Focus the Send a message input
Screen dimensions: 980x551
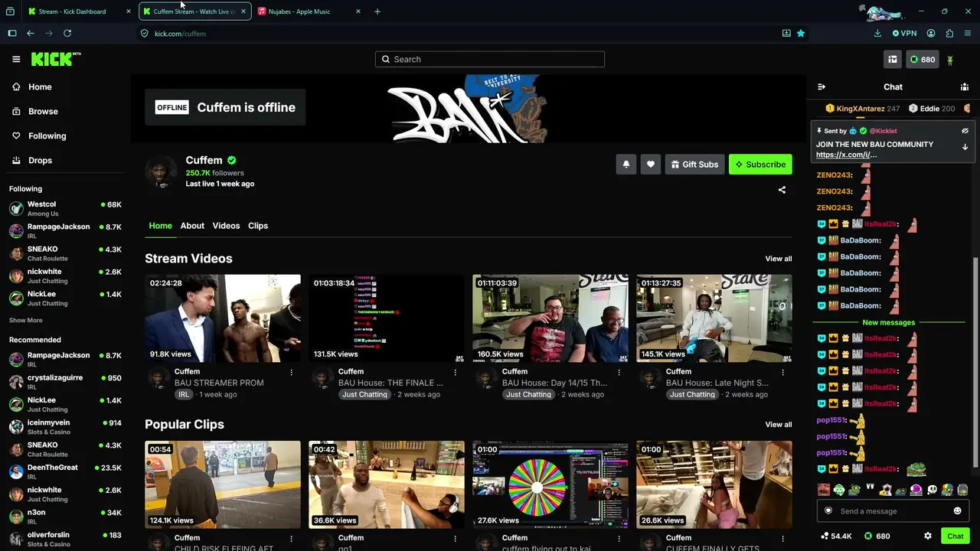[892, 511]
